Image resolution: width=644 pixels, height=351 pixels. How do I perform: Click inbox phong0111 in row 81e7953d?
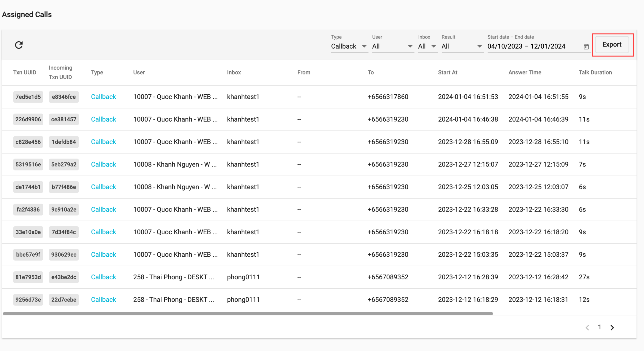243,277
